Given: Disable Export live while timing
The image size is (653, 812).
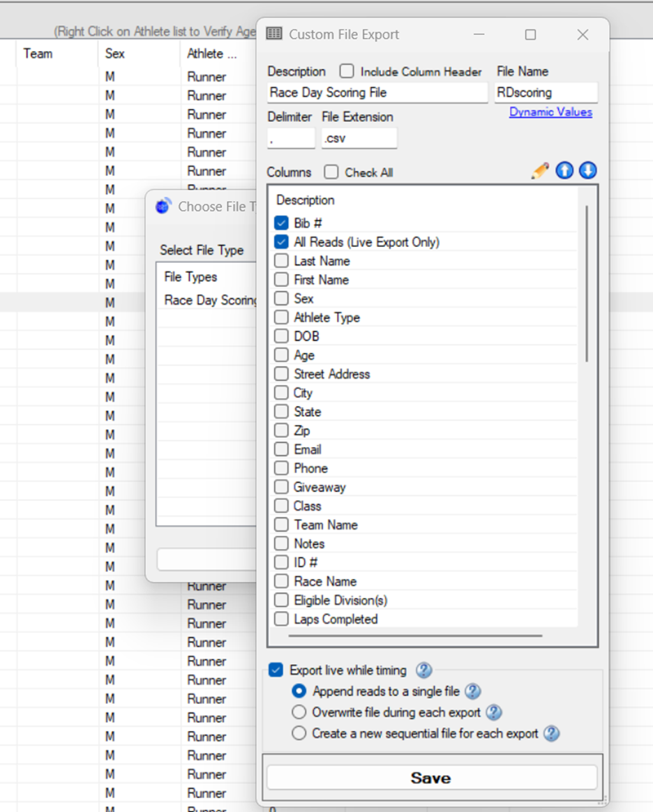Looking at the screenshot, I should tap(276, 670).
